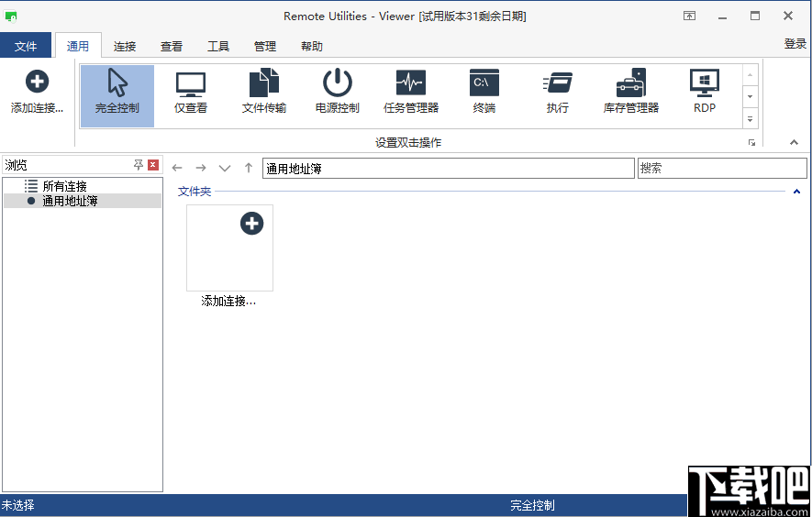Choose the 执行 execute mode
This screenshot has height=517, width=812.
pos(557,96)
